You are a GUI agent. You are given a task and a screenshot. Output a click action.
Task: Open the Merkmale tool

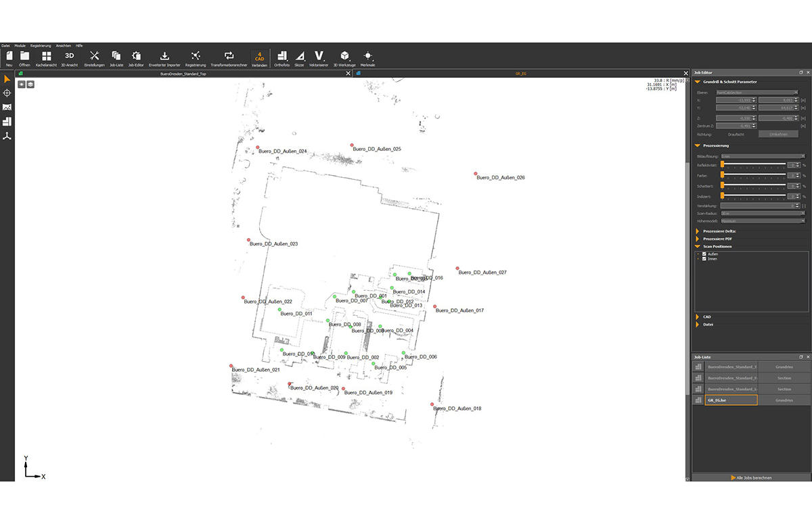[x=367, y=57]
